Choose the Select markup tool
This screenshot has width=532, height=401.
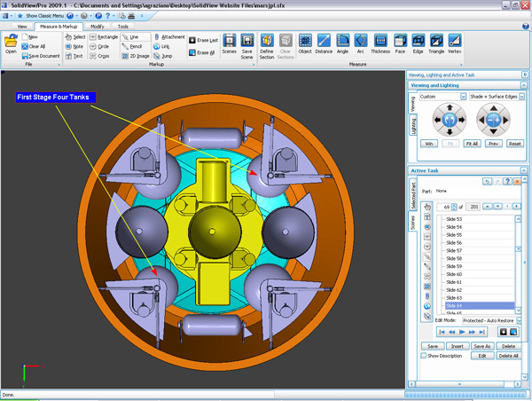click(x=75, y=36)
